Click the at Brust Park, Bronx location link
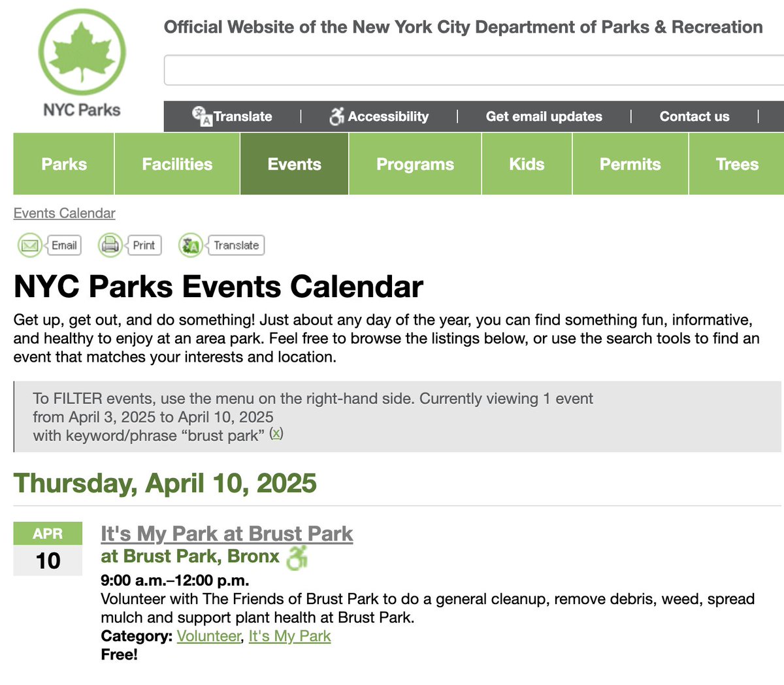The image size is (784, 685). point(190,556)
